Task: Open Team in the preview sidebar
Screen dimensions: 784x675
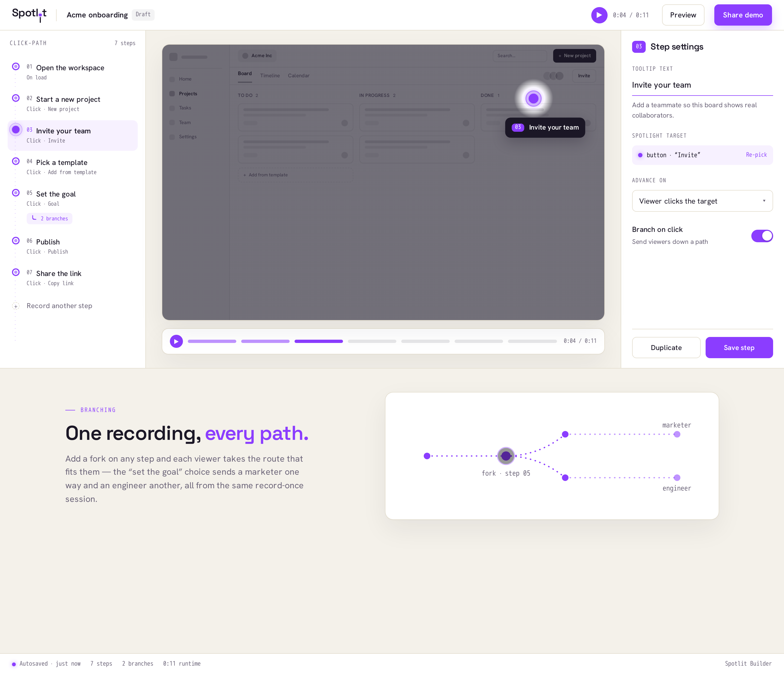Action: point(195,122)
